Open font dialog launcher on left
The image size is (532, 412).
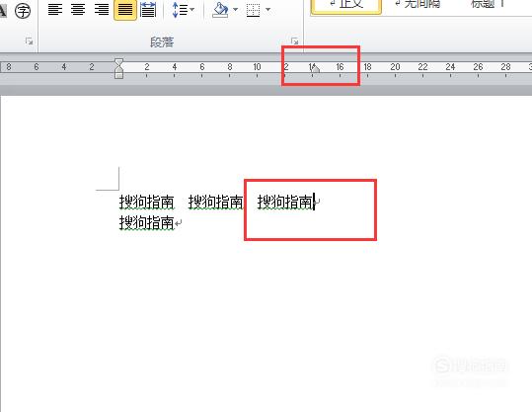[30, 41]
